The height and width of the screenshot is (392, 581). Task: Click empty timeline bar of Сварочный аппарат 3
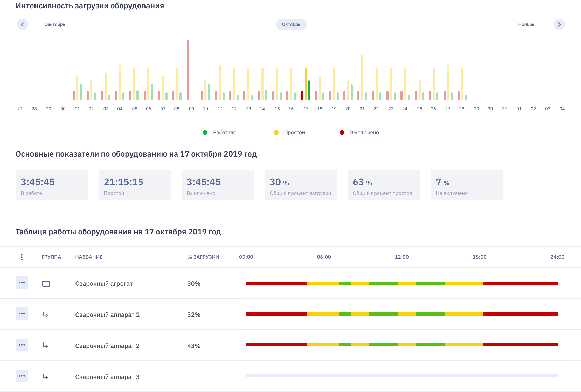coord(402,376)
